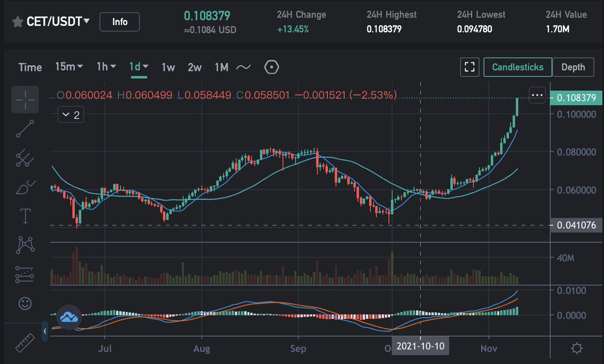This screenshot has height=364, width=604.
Task: Select the ruler measure tool
Action: tap(25, 343)
